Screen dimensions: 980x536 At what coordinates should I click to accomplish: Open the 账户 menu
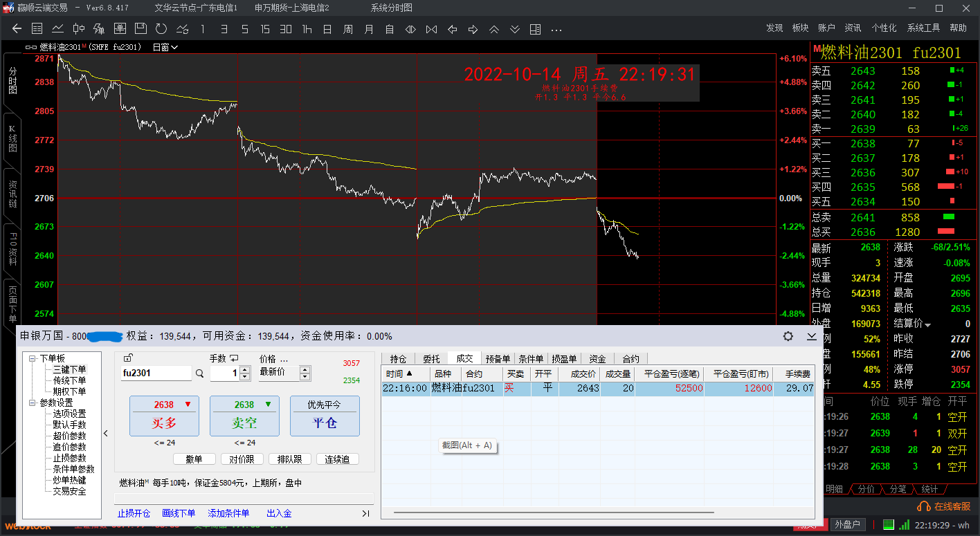pos(826,28)
